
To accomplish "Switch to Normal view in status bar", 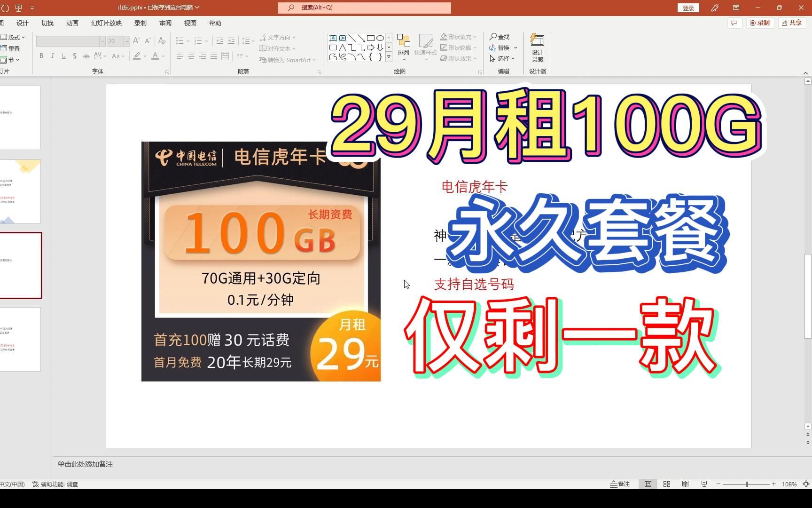I will click(648, 484).
